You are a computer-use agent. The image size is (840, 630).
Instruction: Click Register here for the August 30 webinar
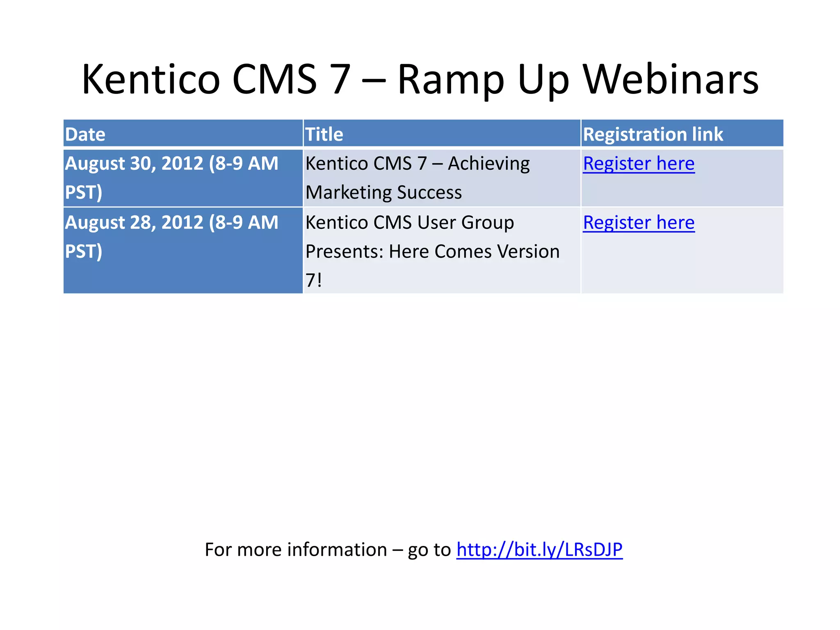click(639, 164)
